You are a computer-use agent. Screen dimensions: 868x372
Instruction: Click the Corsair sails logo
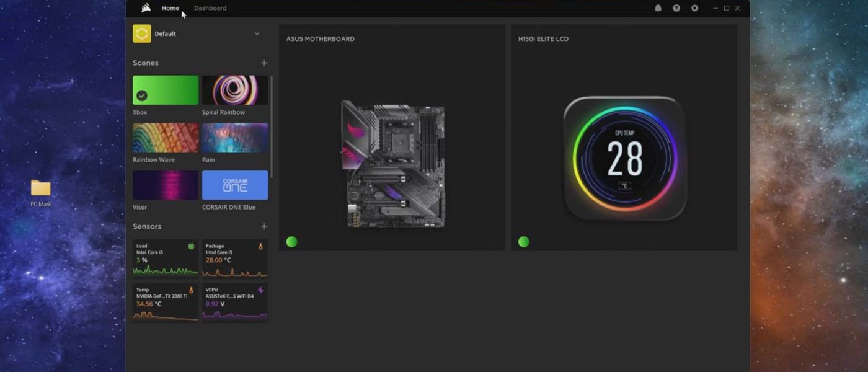tap(146, 8)
